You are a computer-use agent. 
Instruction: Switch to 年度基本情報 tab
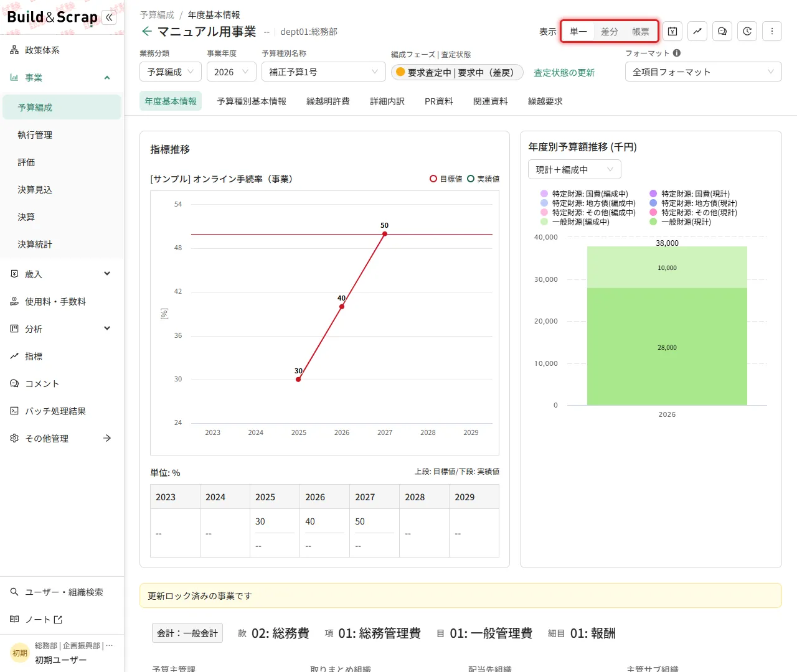click(x=171, y=101)
